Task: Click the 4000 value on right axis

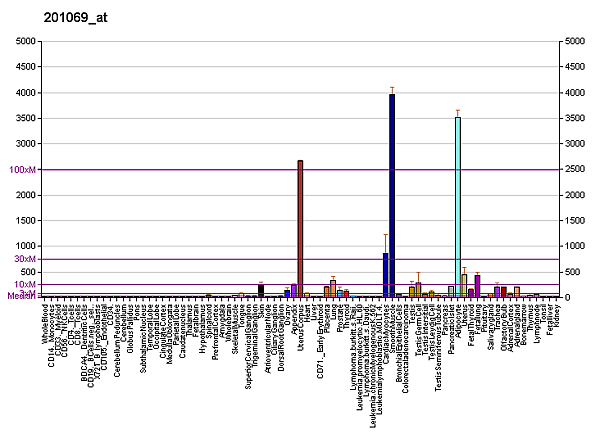Action: (x=577, y=93)
